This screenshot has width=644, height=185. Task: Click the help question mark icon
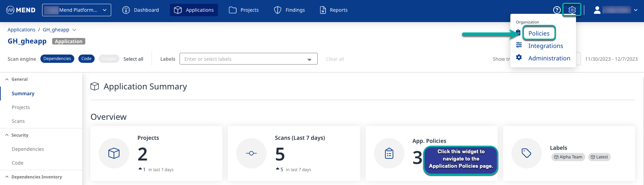coord(557,10)
